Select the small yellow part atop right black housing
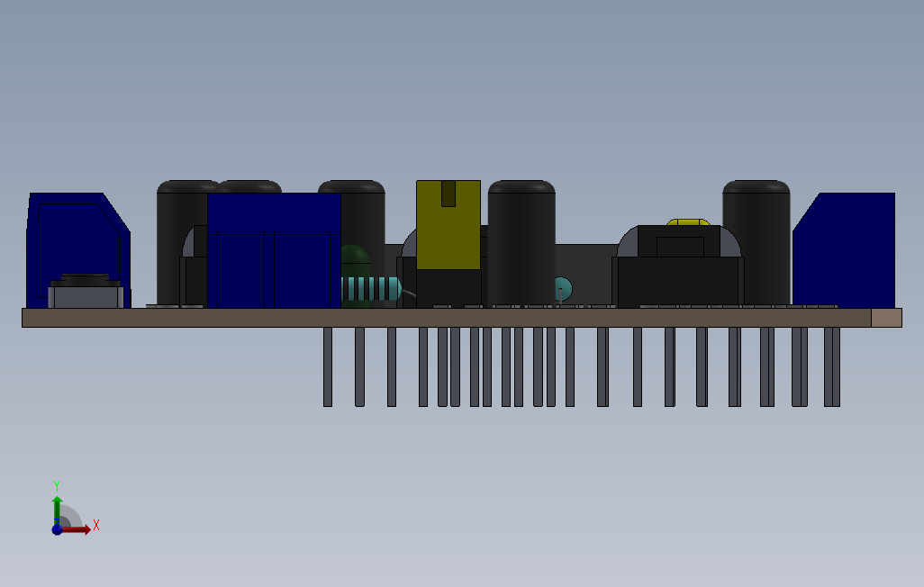Screen dimensions: 924x587 tap(688, 222)
